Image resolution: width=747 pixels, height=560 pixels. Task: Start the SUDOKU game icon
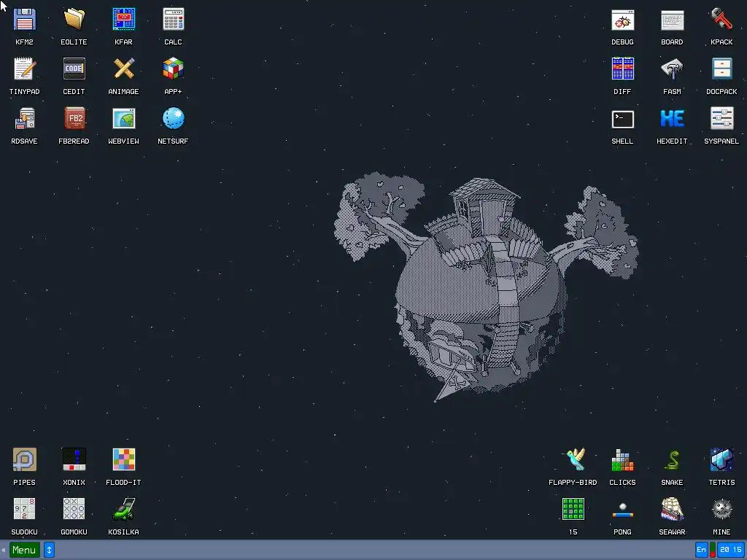[x=24, y=509]
